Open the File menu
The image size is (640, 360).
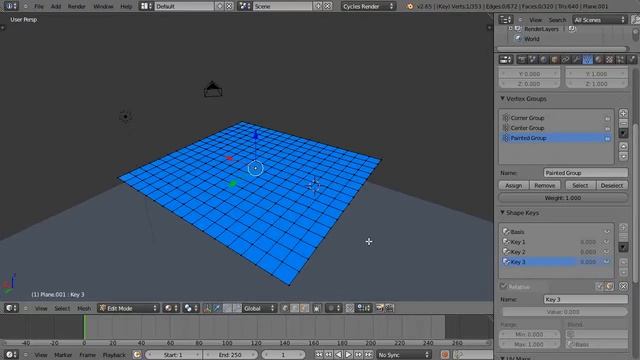(39, 6)
